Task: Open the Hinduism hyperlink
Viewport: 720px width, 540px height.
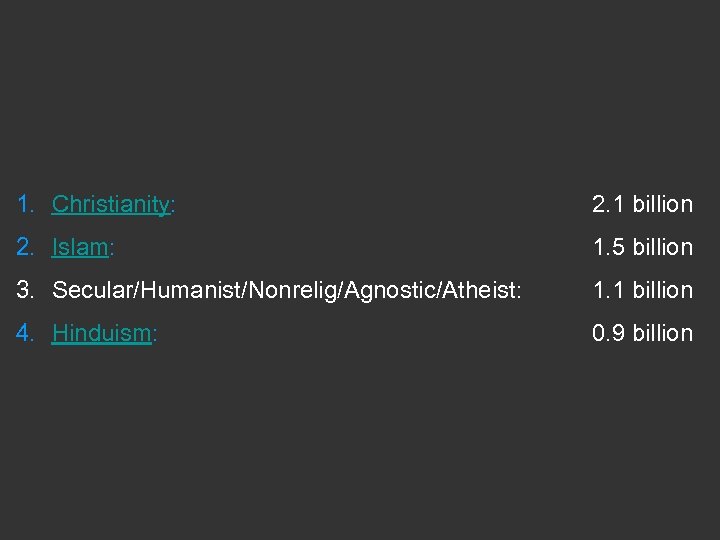Action: click(x=100, y=333)
